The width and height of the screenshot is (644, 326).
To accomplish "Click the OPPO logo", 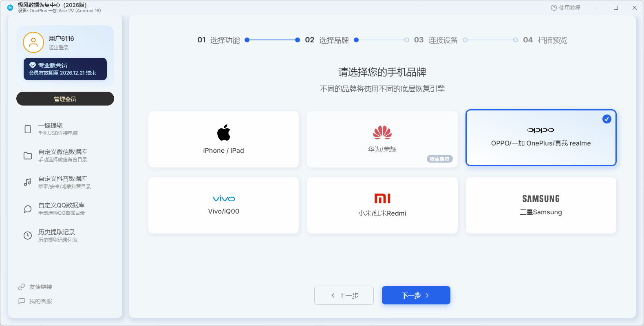I will pyautogui.click(x=541, y=130).
